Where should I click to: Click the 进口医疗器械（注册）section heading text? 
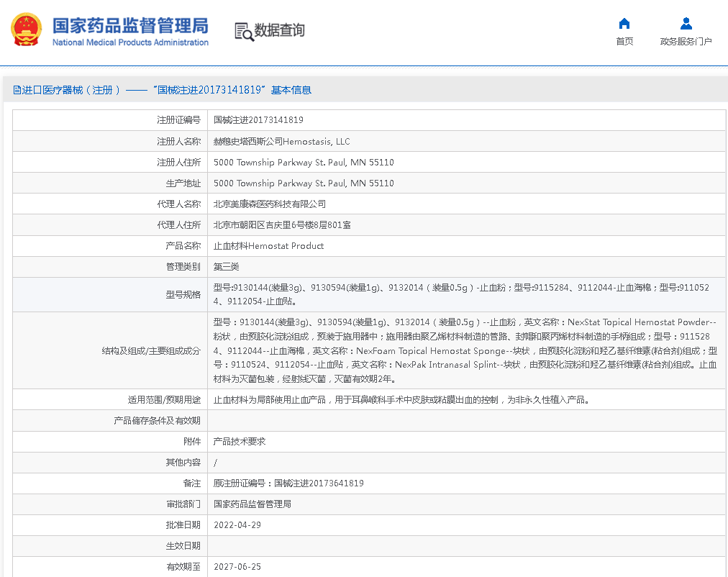pyautogui.click(x=70, y=91)
